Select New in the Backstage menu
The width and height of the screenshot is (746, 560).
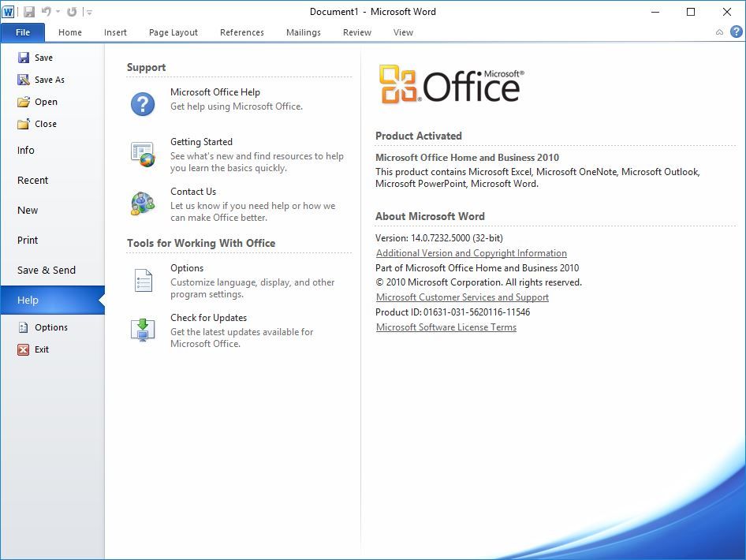click(x=52, y=211)
